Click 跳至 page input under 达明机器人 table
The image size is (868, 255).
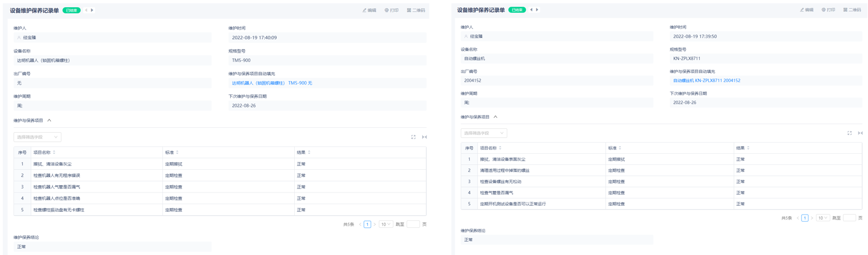pyautogui.click(x=413, y=225)
